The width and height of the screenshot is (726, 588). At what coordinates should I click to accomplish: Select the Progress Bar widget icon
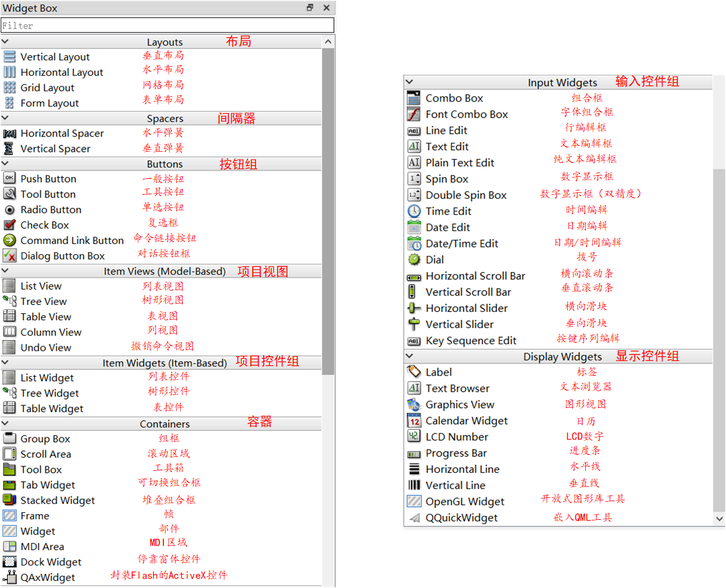pyautogui.click(x=414, y=454)
